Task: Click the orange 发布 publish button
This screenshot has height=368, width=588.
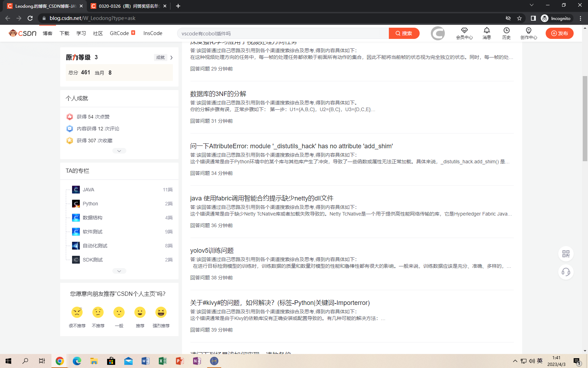Action: click(x=559, y=33)
